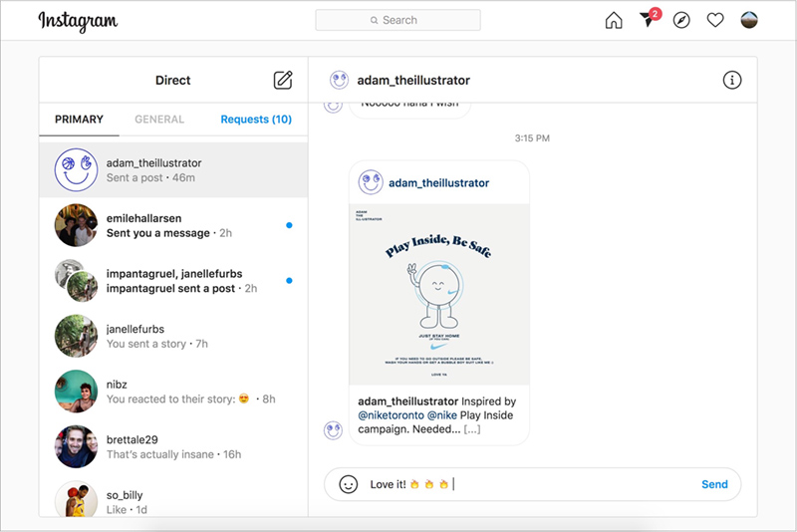Viewport: 797px width, 532px height.
Task: Click 'That's actually insane' preview text
Action: click(160, 454)
